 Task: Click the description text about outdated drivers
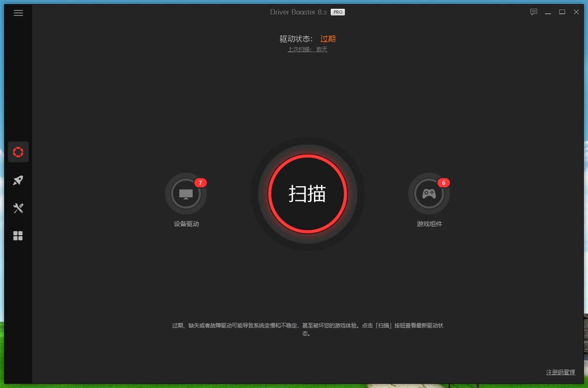tap(307, 329)
